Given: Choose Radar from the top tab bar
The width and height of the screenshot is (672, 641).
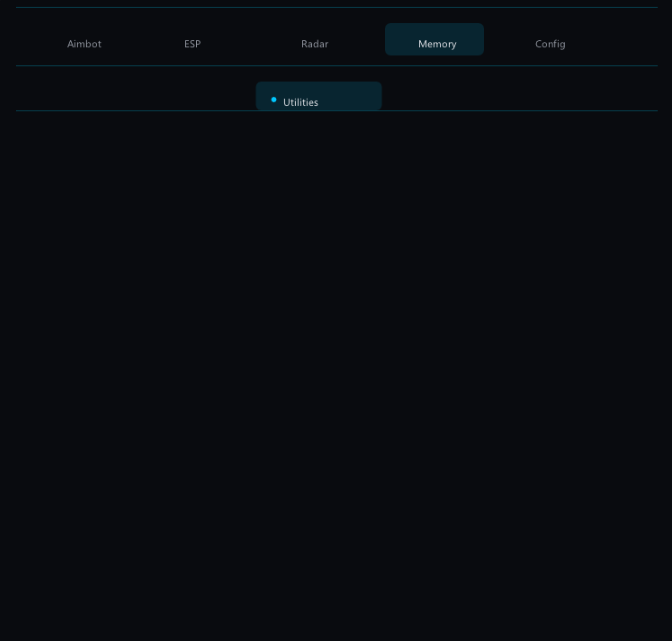Looking at the screenshot, I should [x=314, y=44].
